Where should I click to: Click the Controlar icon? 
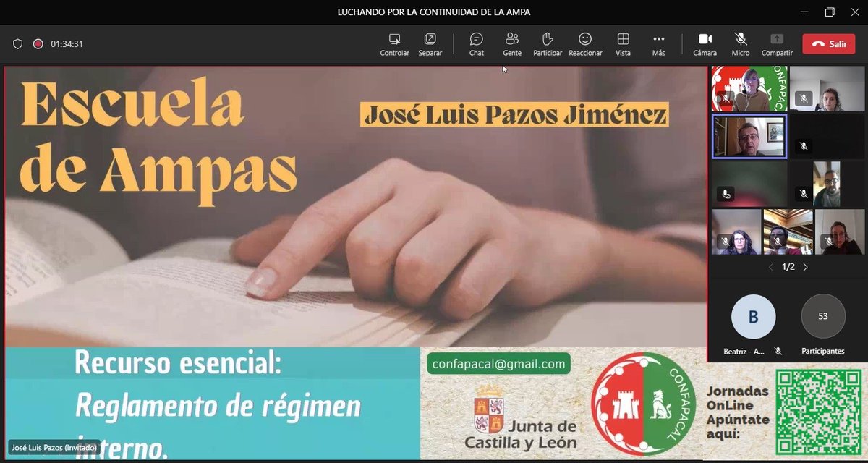click(394, 43)
